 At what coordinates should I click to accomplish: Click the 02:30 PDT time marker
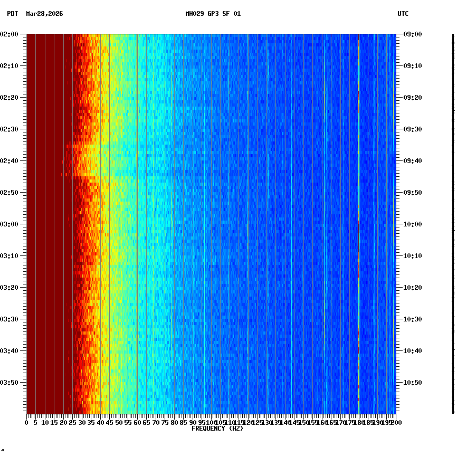coord(9,129)
